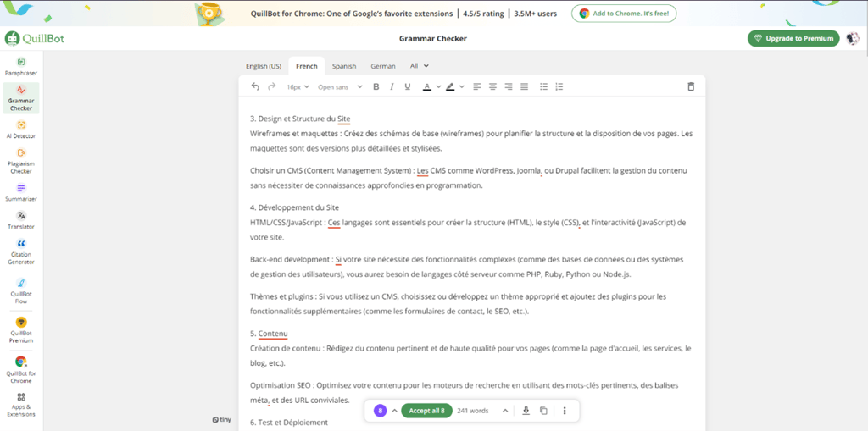Click the tiny editor logo
This screenshot has height=431, width=868.
point(221,420)
